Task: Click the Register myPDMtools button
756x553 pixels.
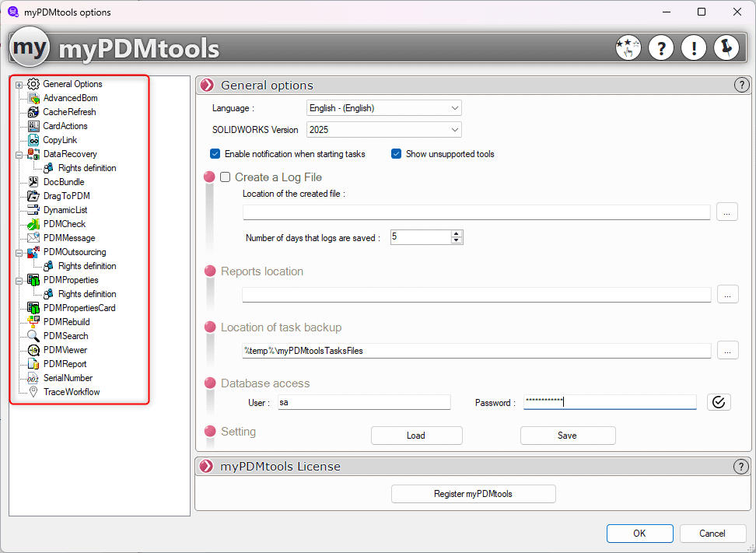Action: 473,493
